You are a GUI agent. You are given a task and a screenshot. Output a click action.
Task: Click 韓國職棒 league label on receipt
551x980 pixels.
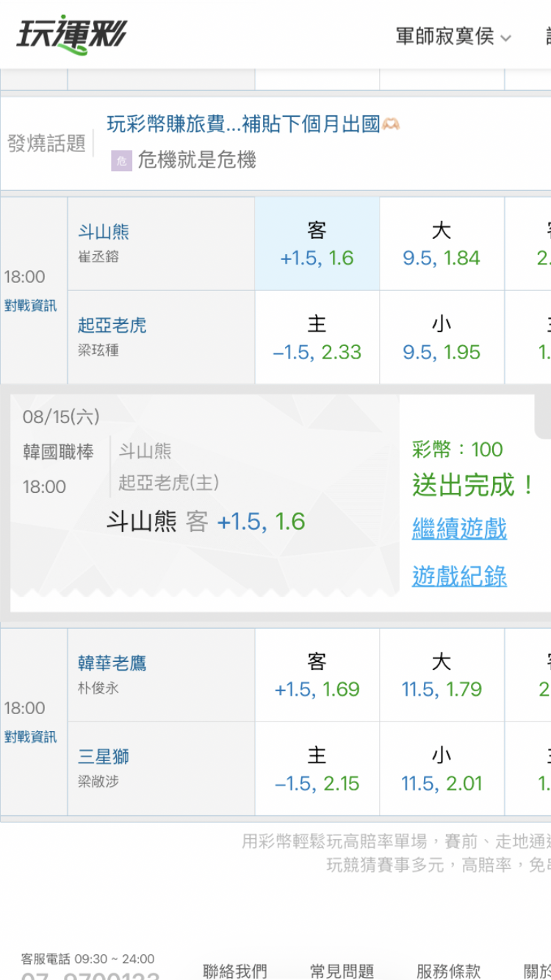tap(58, 452)
